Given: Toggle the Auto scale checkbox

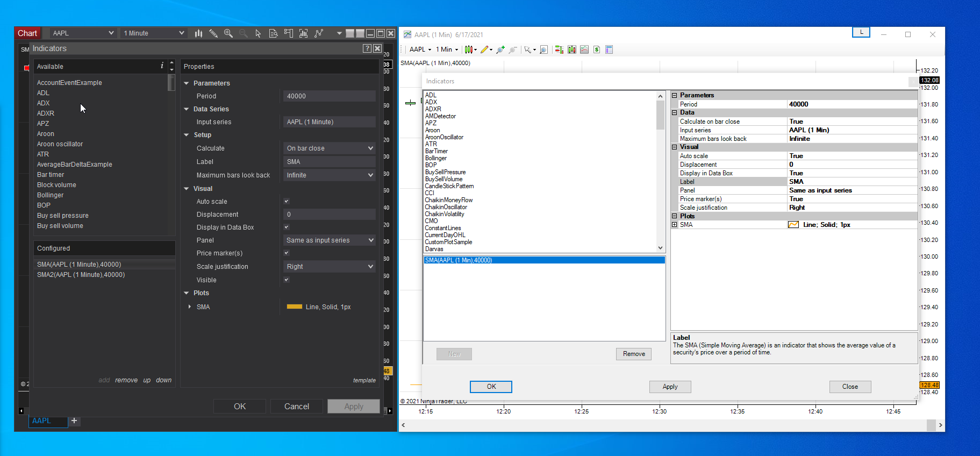Looking at the screenshot, I should coord(287,202).
